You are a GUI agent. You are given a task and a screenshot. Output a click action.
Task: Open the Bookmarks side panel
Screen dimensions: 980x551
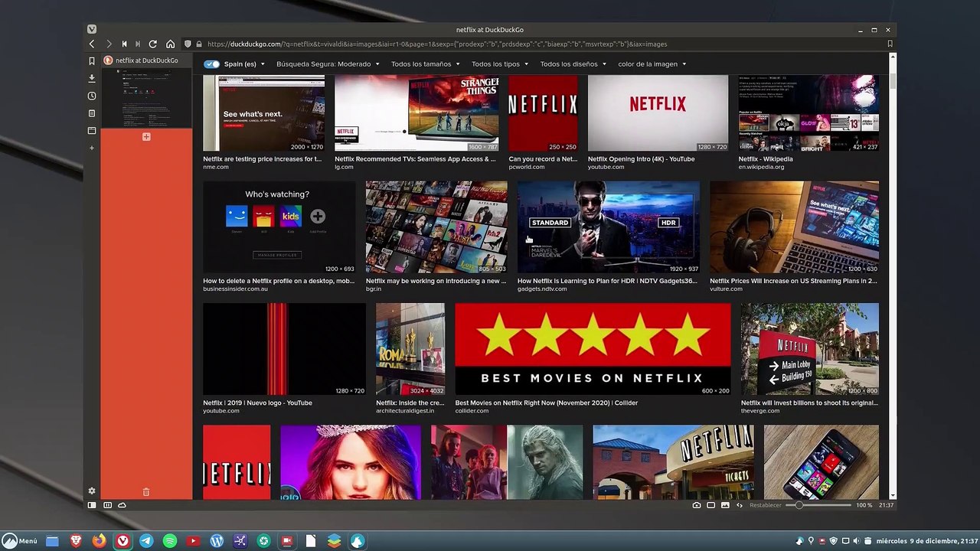click(92, 60)
